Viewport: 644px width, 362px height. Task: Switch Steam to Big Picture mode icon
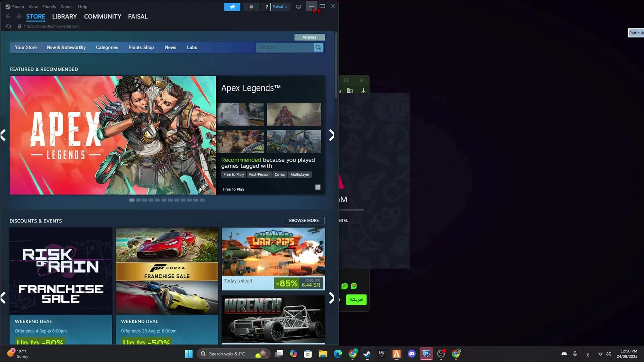[x=298, y=7]
